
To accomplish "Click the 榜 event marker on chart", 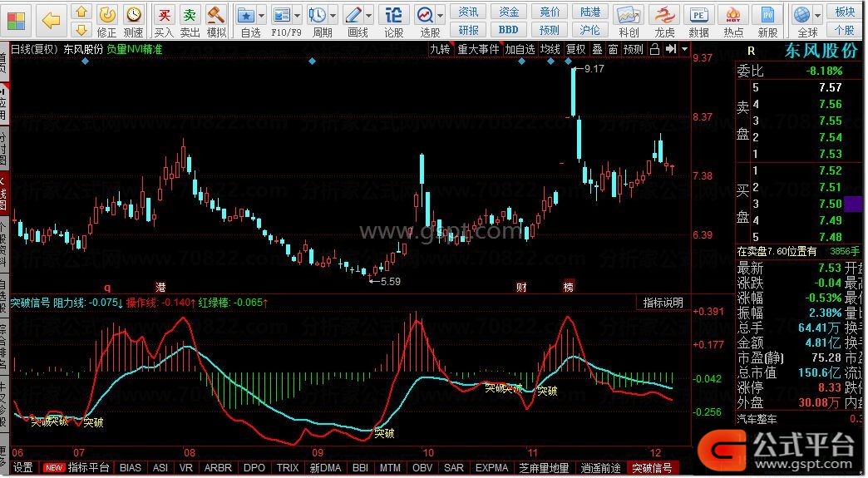I will coord(569,287).
